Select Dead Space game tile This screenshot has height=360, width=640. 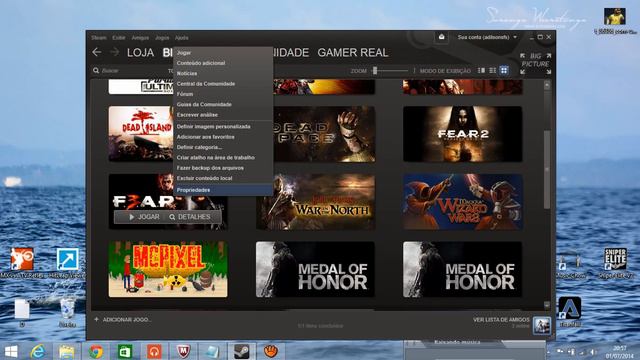click(324, 134)
